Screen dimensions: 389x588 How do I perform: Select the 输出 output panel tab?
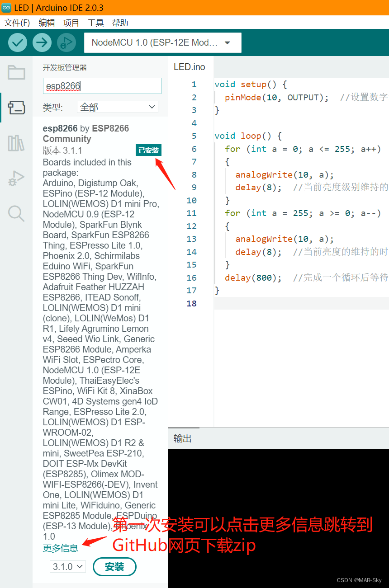click(x=183, y=438)
